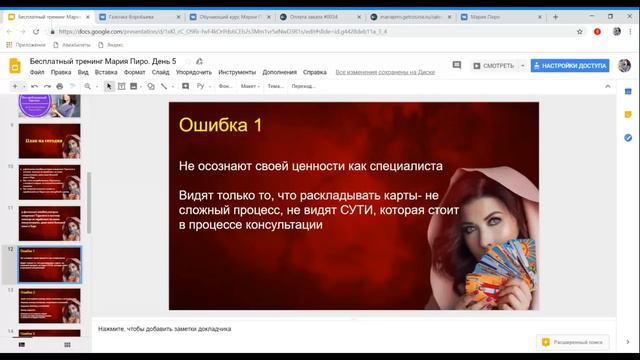Select the Shape tool
Image resolution: width=640 pixels, height=360 pixels.
tap(151, 87)
